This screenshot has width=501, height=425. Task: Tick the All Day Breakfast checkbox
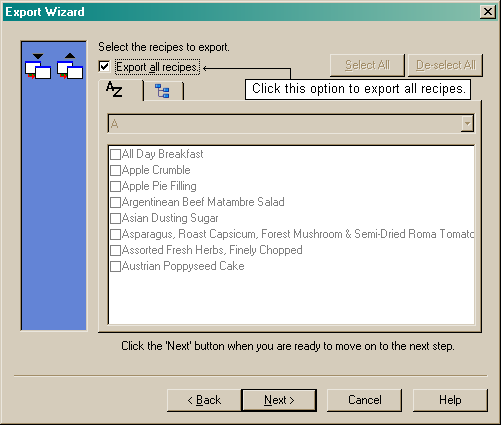[x=115, y=154]
